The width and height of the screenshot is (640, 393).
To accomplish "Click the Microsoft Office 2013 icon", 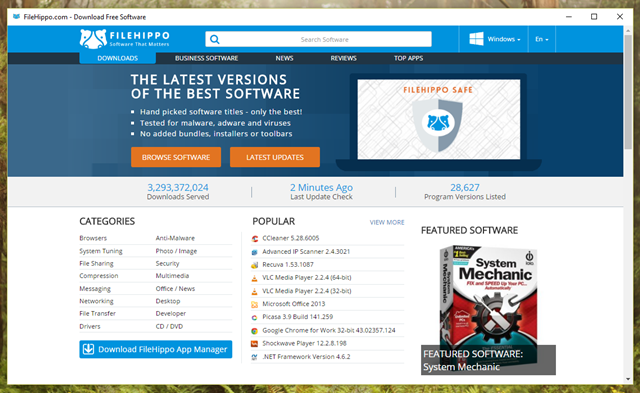I will tap(255, 304).
